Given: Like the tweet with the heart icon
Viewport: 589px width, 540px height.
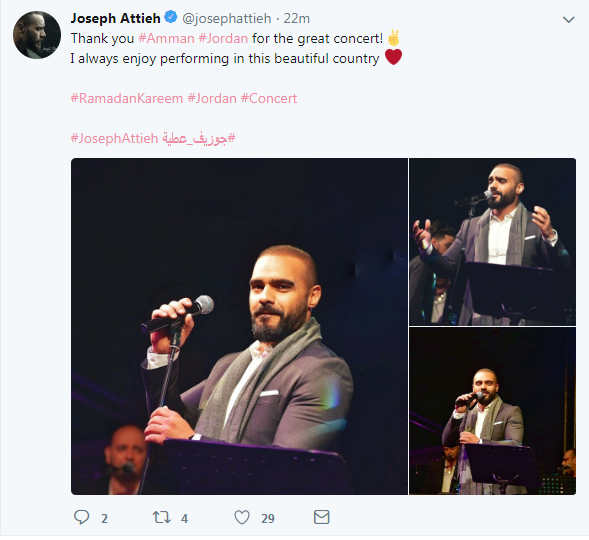Looking at the screenshot, I should (242, 517).
